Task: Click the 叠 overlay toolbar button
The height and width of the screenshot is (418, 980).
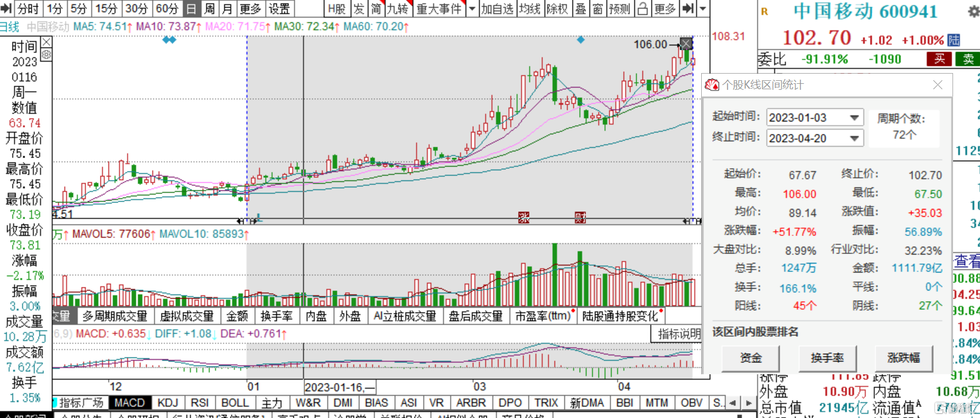Action: click(580, 8)
